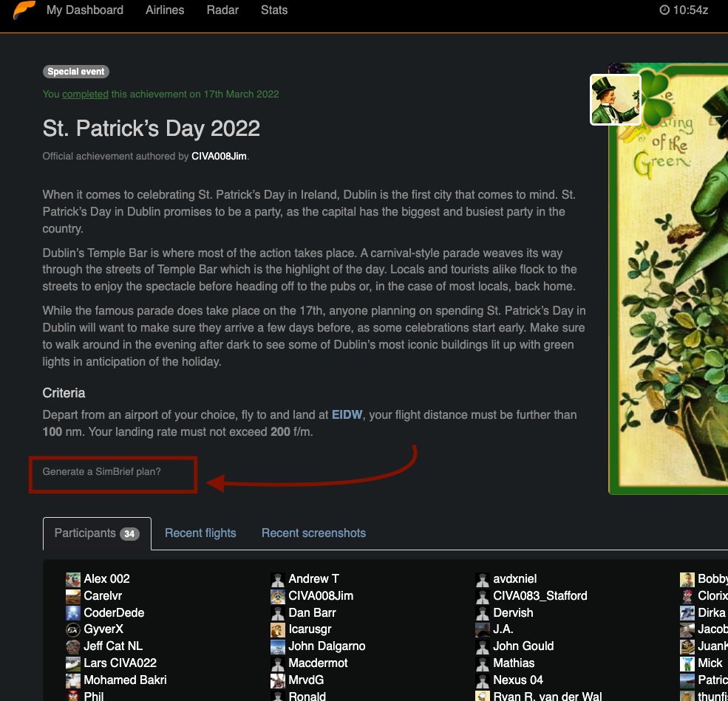The image size is (728, 701).
Task: Click Mathias's avatar icon
Action: [x=483, y=663]
